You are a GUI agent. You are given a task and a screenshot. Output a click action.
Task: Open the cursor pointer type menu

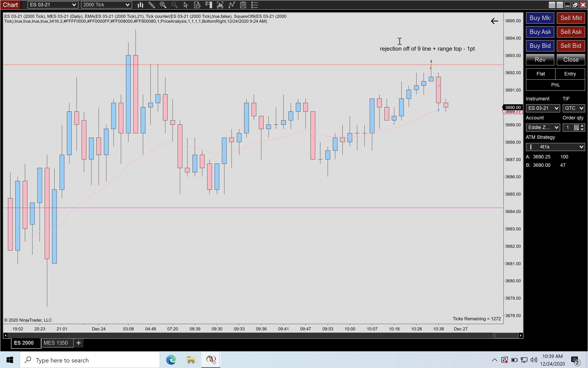(186, 5)
